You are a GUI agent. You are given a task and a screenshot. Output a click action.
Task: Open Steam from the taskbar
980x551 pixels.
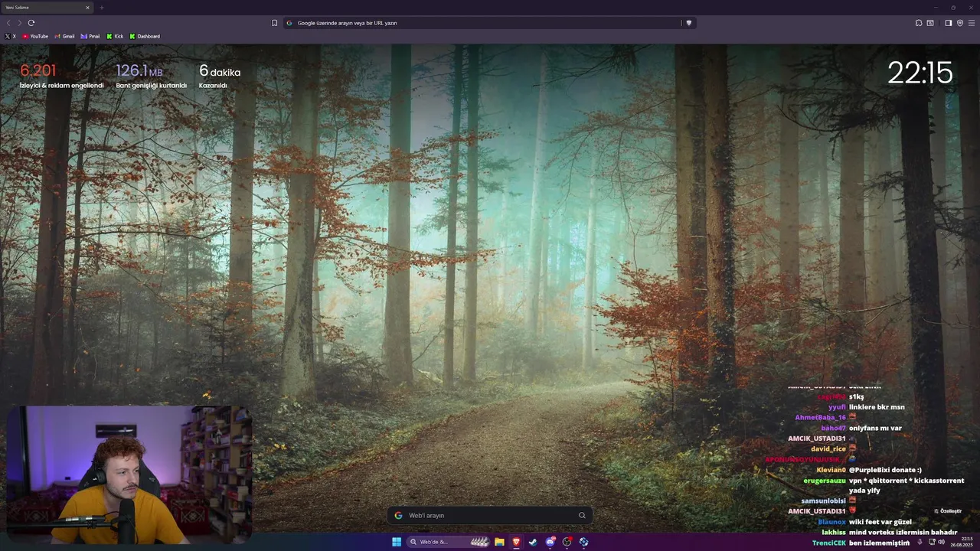point(533,542)
